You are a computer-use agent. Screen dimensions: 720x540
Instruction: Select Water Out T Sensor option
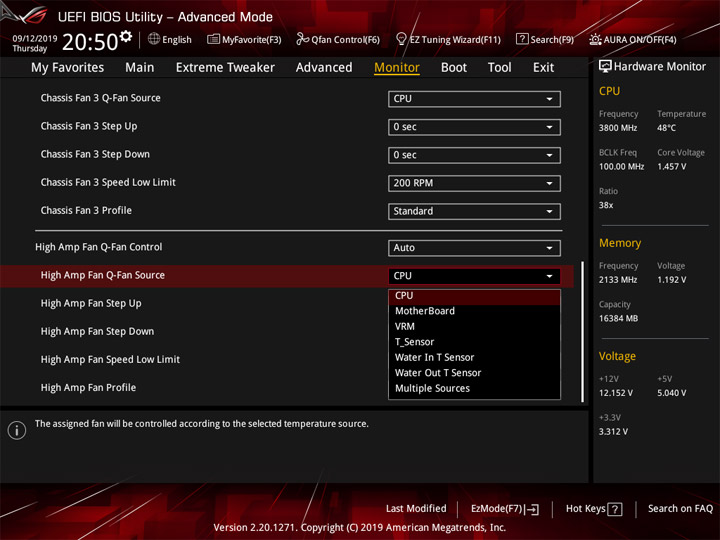474,373
